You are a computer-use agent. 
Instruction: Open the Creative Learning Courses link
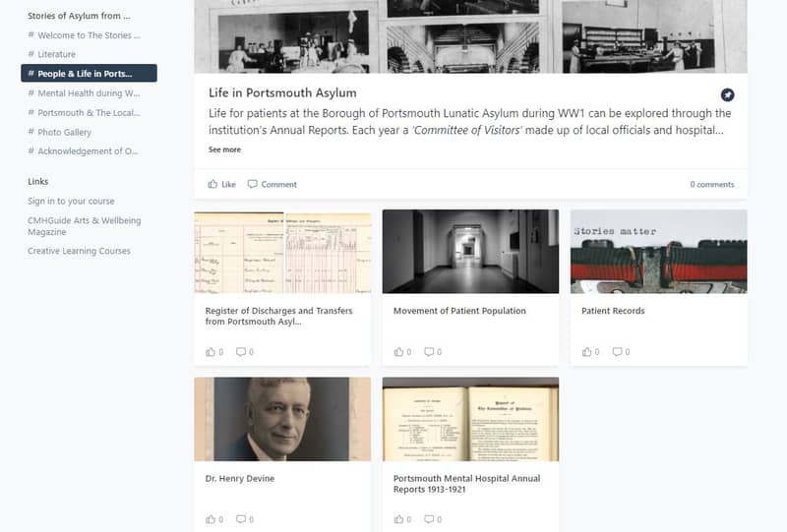coord(79,251)
